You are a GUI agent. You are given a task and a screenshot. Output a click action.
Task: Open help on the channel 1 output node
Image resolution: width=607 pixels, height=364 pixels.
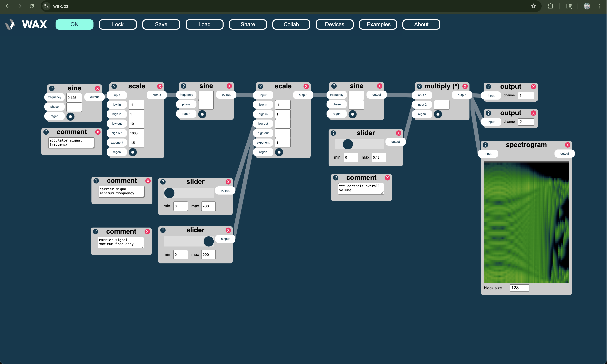click(488, 86)
